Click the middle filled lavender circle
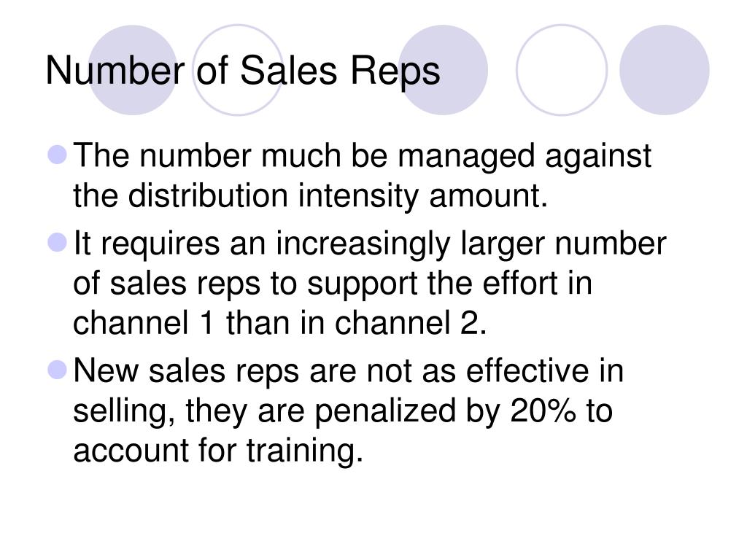747x560 pixels. click(443, 70)
